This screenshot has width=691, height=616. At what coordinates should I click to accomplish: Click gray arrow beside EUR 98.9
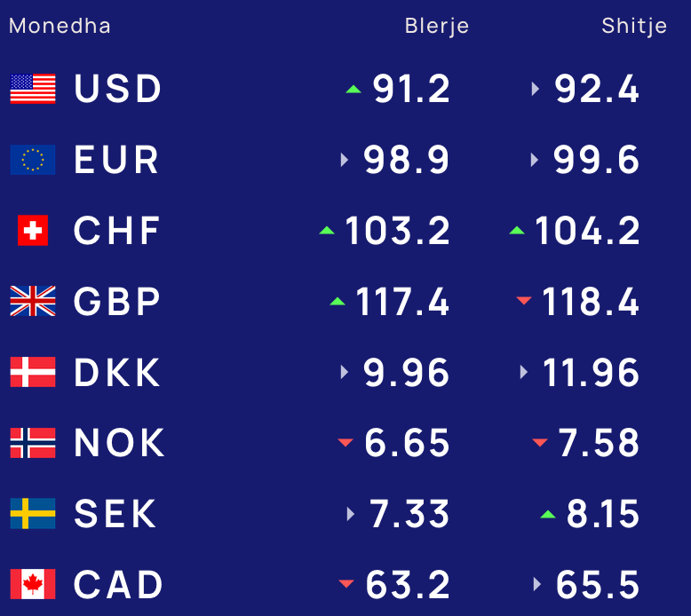345,160
